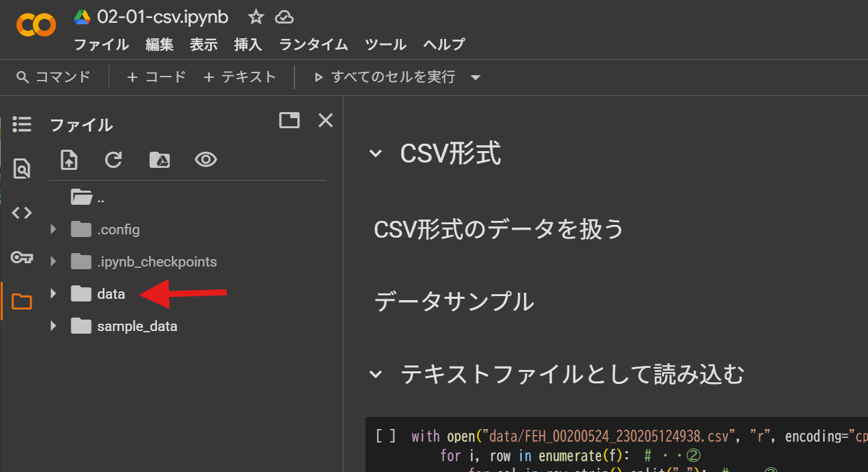Click the table of contents sidebar icon
Image resolution: width=868 pixels, height=472 pixels.
pyautogui.click(x=21, y=124)
